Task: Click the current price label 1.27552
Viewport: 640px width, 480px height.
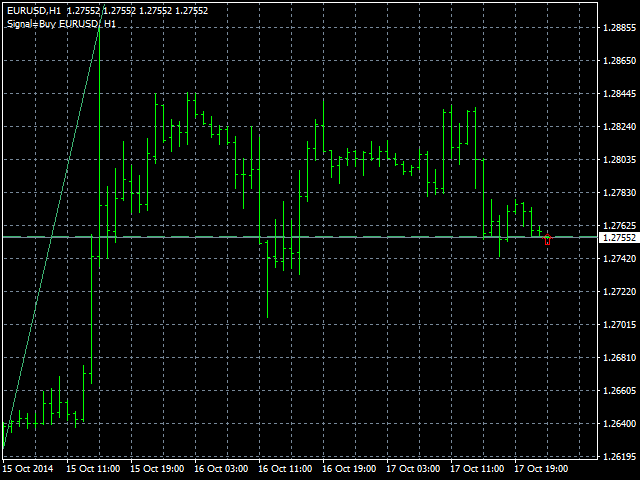Action: pos(618,238)
